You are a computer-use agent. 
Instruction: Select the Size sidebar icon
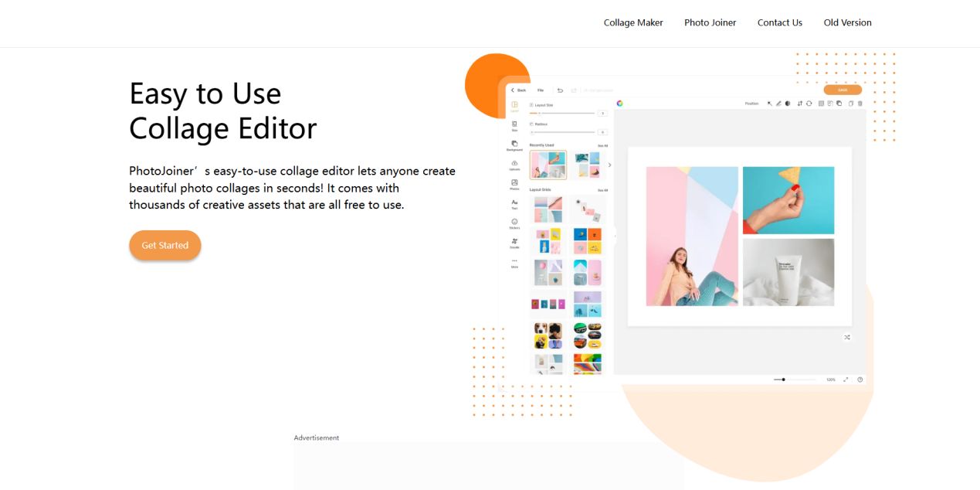(514, 126)
